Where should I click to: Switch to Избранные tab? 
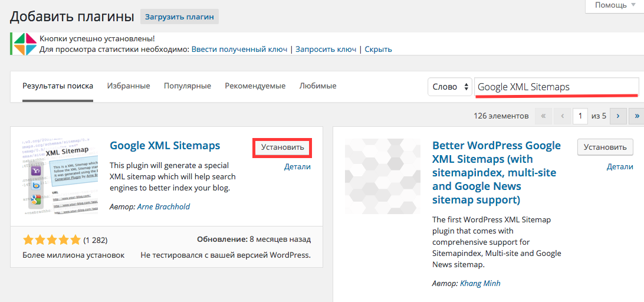[x=129, y=86]
